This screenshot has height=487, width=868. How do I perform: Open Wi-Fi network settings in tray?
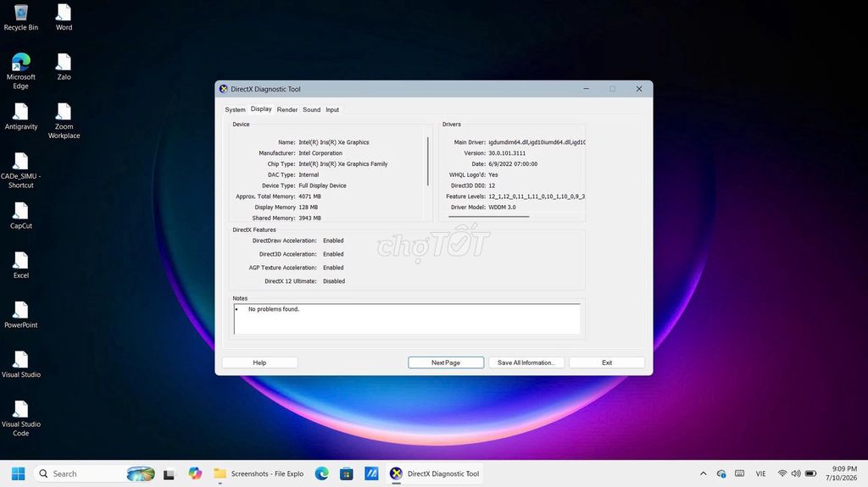tap(782, 473)
